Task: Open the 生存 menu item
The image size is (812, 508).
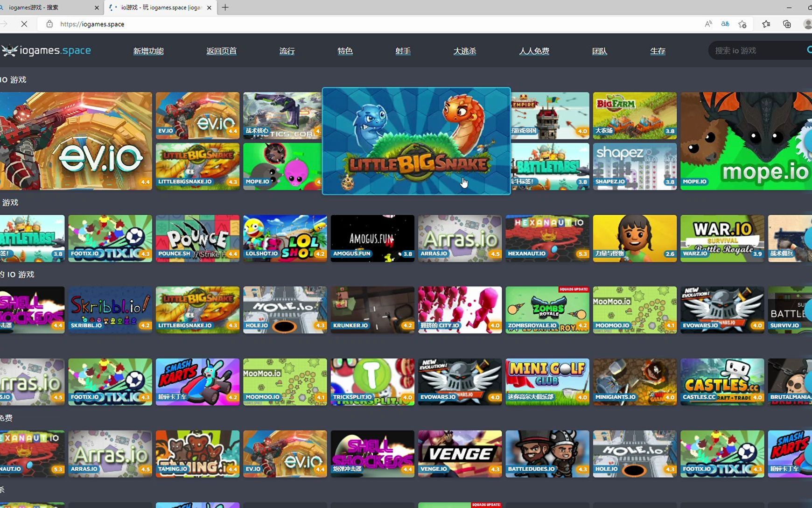Action: [658, 51]
